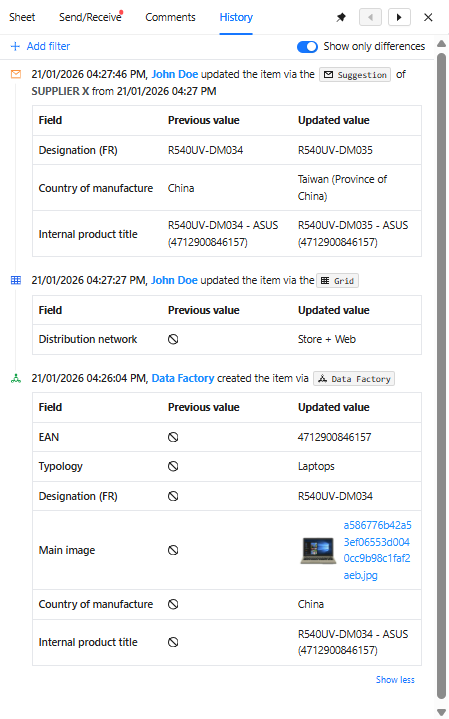Image resolution: width=449 pixels, height=719 pixels.
Task: Click the scrollbar up arrow
Action: 441,44
